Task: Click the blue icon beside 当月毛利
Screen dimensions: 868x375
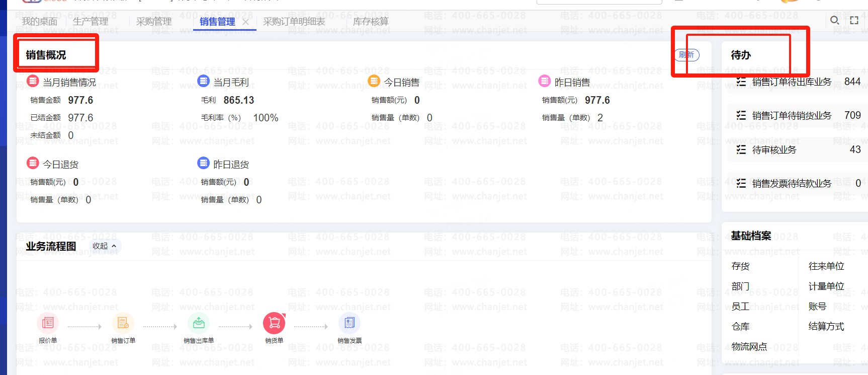Action: tap(203, 81)
